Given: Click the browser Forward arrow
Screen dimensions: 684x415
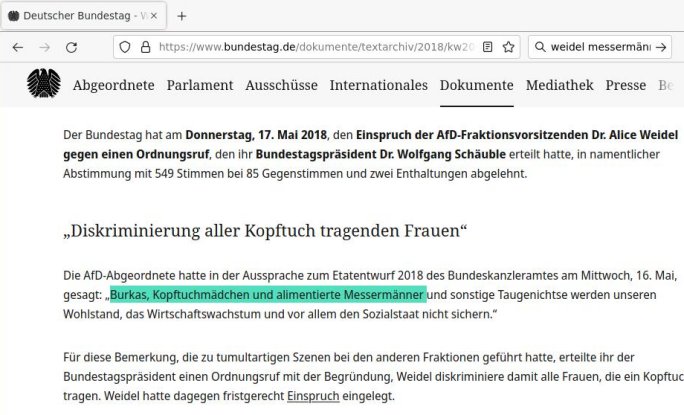Looking at the screenshot, I should pos(44,47).
